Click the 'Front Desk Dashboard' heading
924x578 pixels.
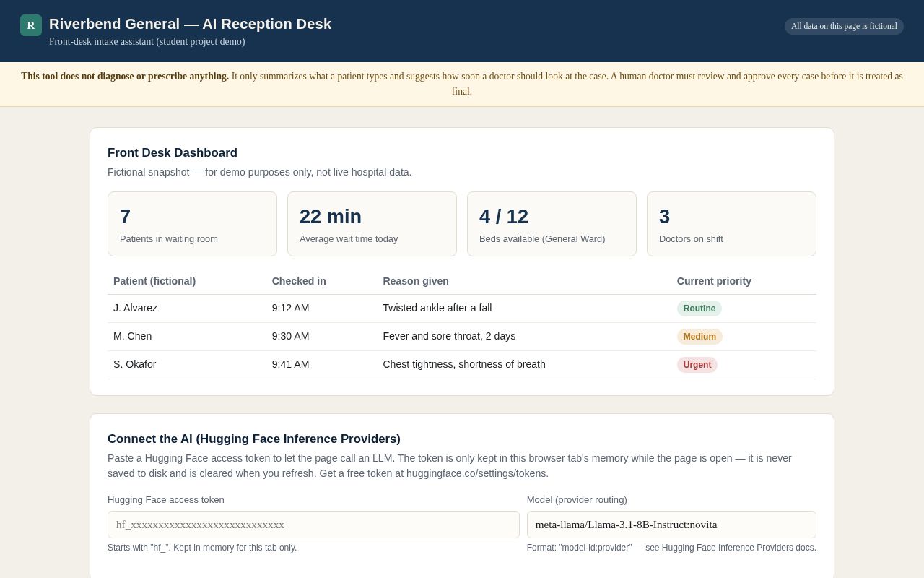tap(173, 153)
